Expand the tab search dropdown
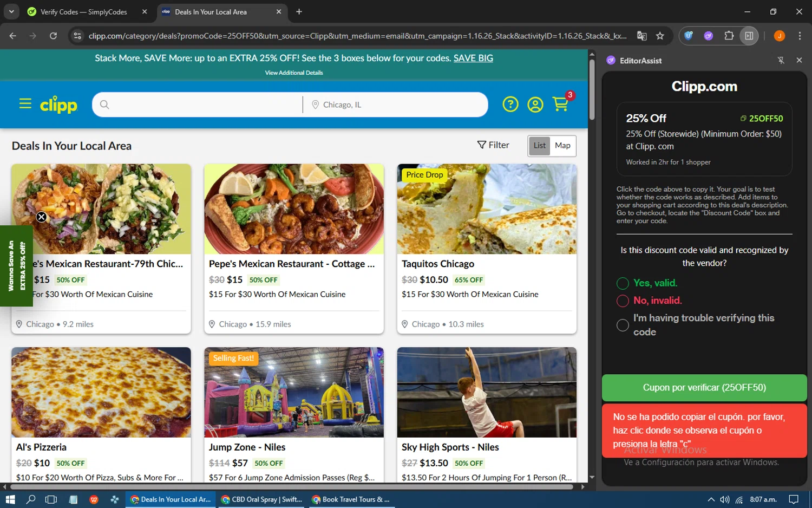Image resolution: width=812 pixels, height=508 pixels. (11, 11)
